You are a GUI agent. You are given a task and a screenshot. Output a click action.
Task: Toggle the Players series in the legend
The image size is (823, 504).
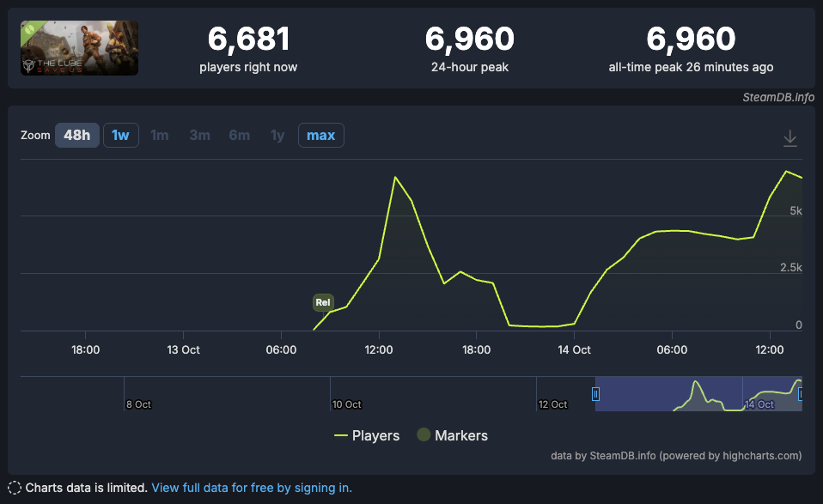[x=367, y=435]
